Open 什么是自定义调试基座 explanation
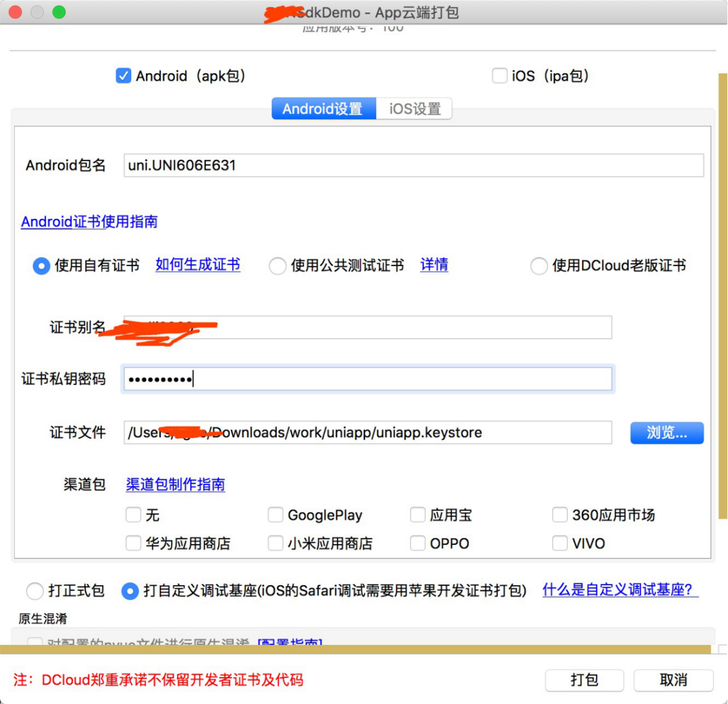728x704 pixels. [x=620, y=591]
